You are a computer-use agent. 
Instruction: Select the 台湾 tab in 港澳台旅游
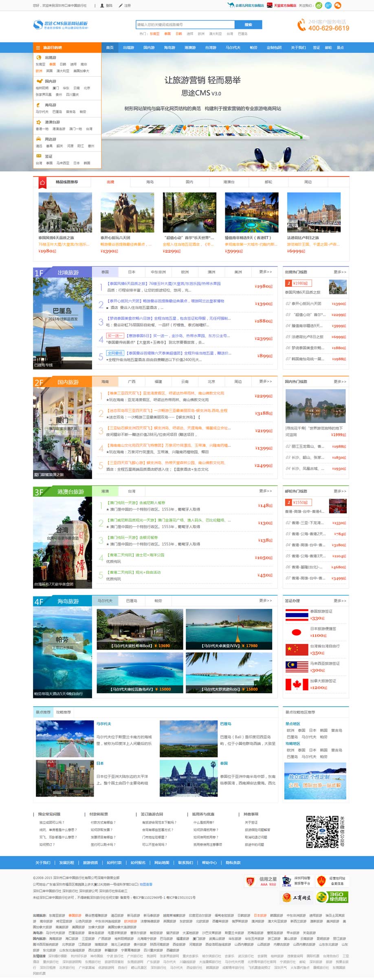click(x=132, y=491)
